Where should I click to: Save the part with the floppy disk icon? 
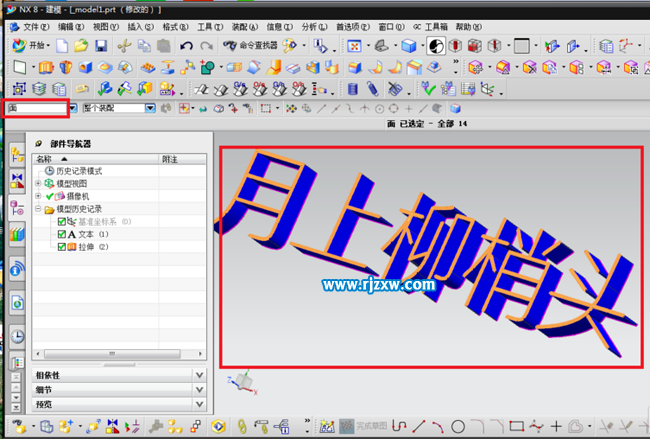click(101, 46)
